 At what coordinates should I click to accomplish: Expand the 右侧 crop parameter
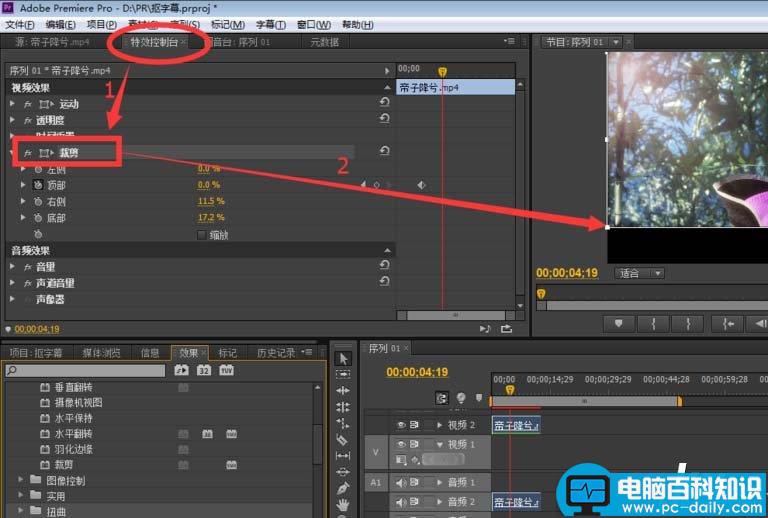(x=23, y=201)
